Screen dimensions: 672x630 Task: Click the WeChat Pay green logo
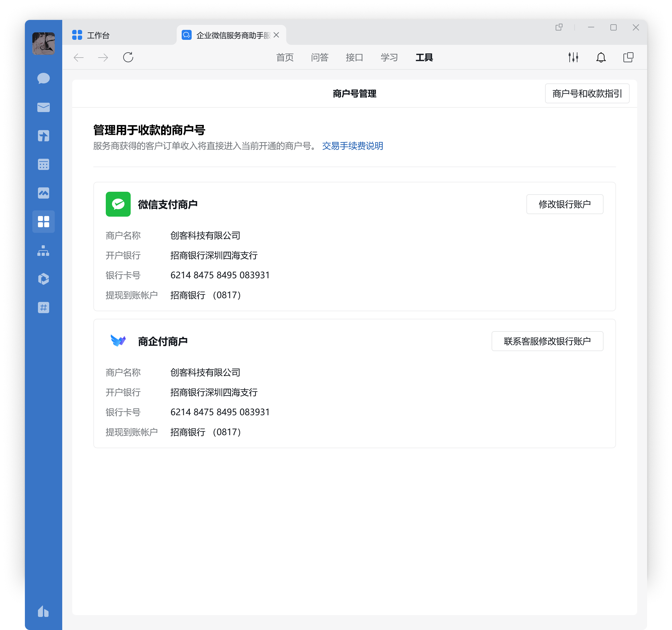pyautogui.click(x=118, y=204)
